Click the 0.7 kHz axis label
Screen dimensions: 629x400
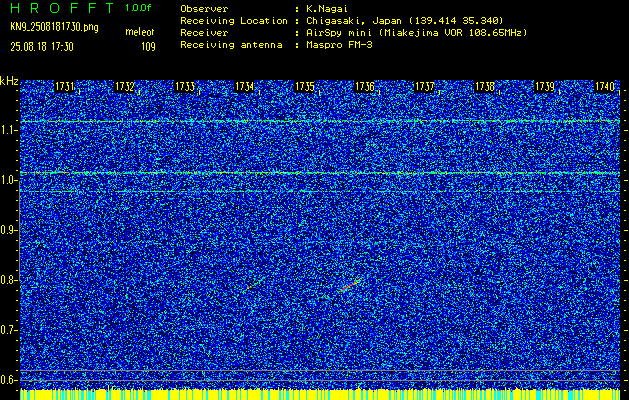[x=7, y=330]
